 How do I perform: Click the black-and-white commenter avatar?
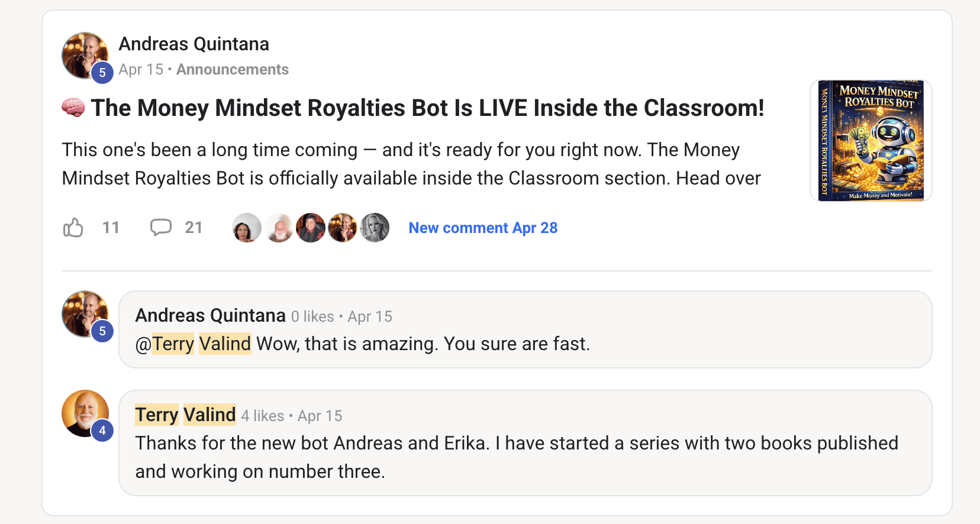[375, 228]
